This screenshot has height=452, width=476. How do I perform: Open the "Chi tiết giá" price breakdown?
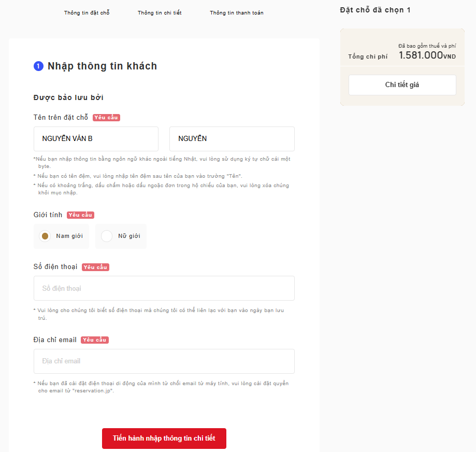(x=402, y=85)
